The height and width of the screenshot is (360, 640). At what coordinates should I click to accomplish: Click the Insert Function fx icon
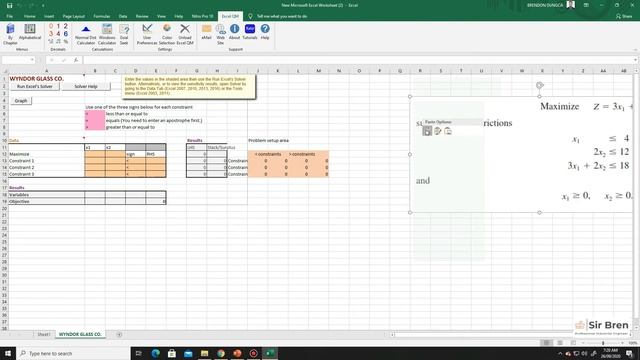[76, 60]
